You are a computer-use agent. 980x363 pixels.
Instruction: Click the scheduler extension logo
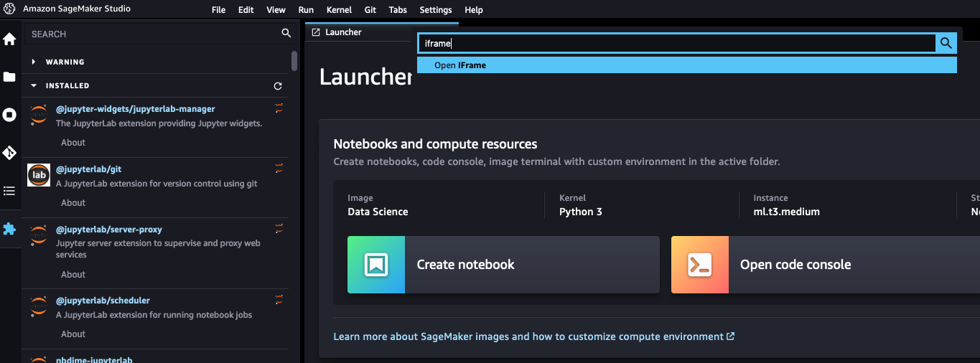pyautogui.click(x=39, y=307)
